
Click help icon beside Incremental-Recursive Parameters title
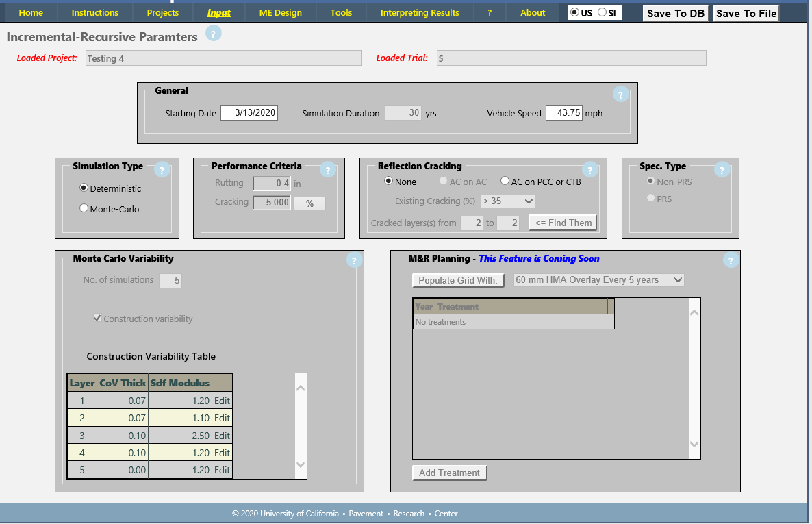(214, 34)
